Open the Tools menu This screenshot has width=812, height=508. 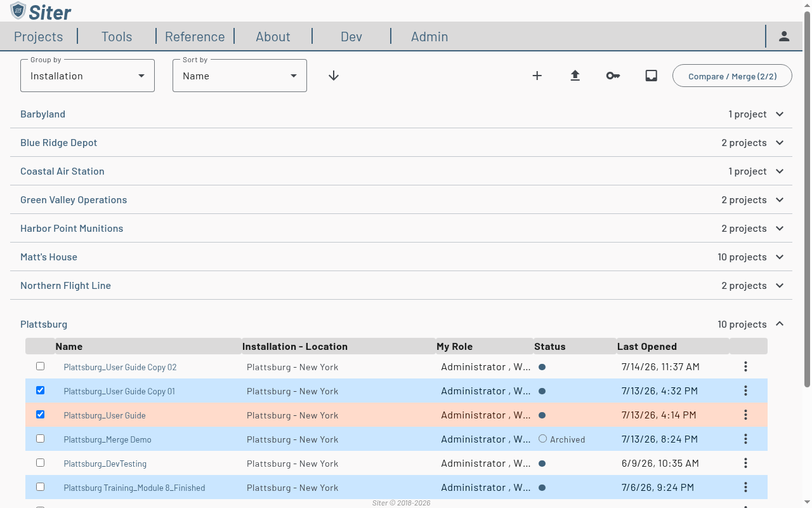click(x=117, y=36)
